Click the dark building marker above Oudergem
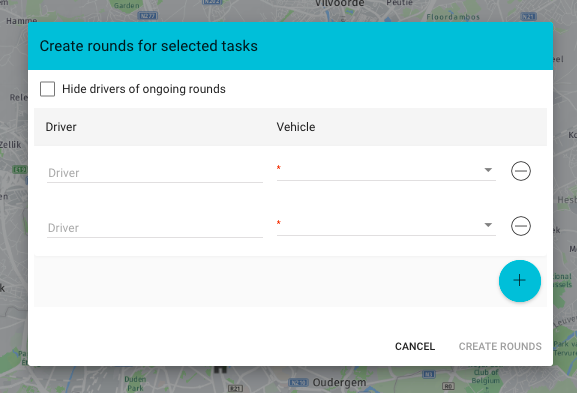 [220, 369]
